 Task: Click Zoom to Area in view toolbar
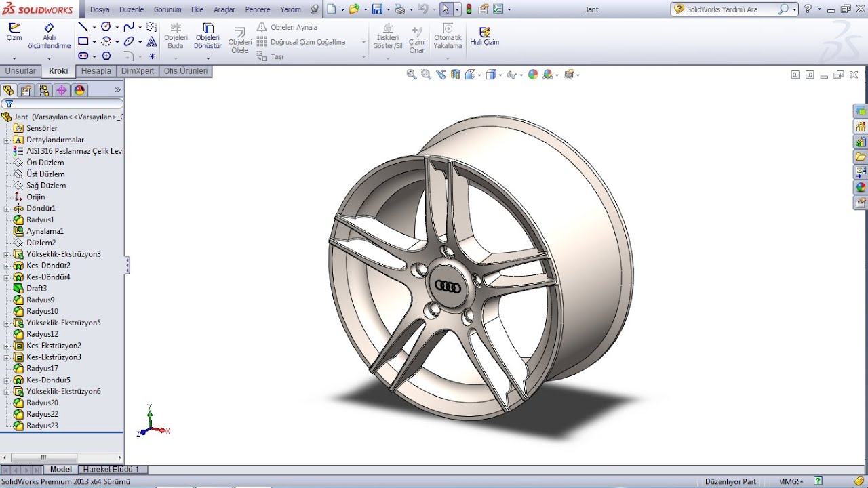pos(426,75)
